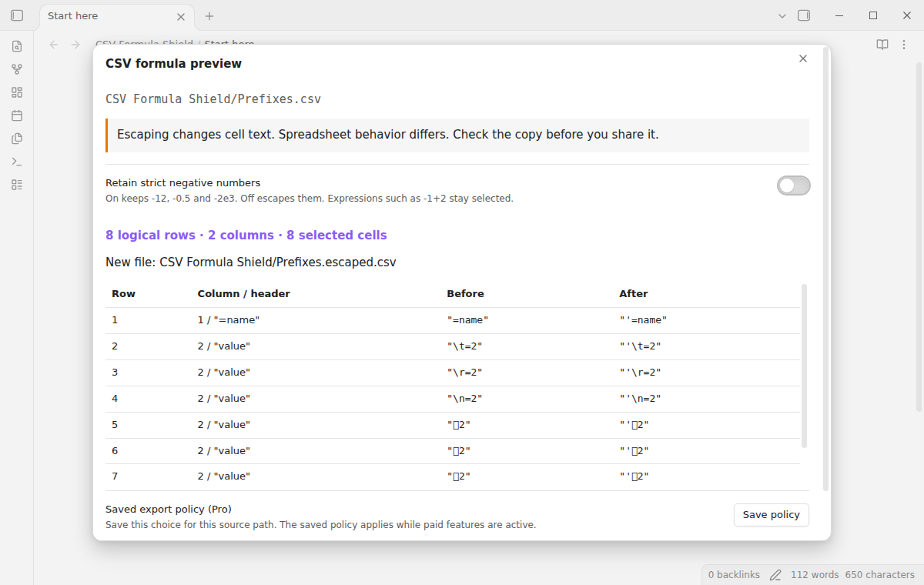The width and height of the screenshot is (924, 585).
Task: Open a new tab with plus icon
Action: 209,16
